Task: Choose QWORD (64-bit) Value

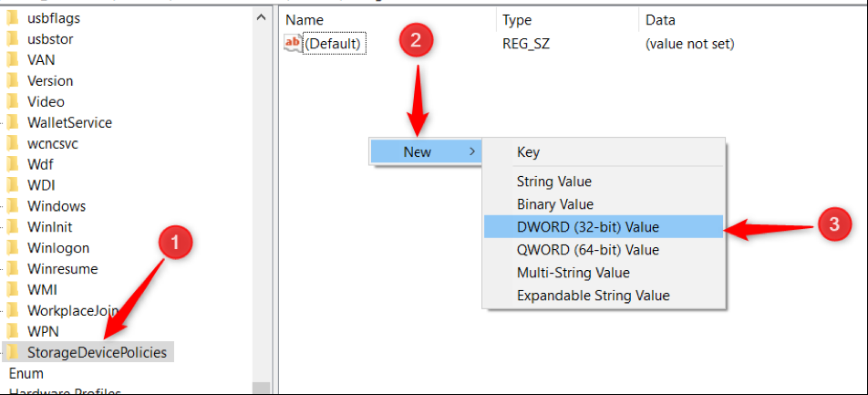Action: tap(587, 250)
